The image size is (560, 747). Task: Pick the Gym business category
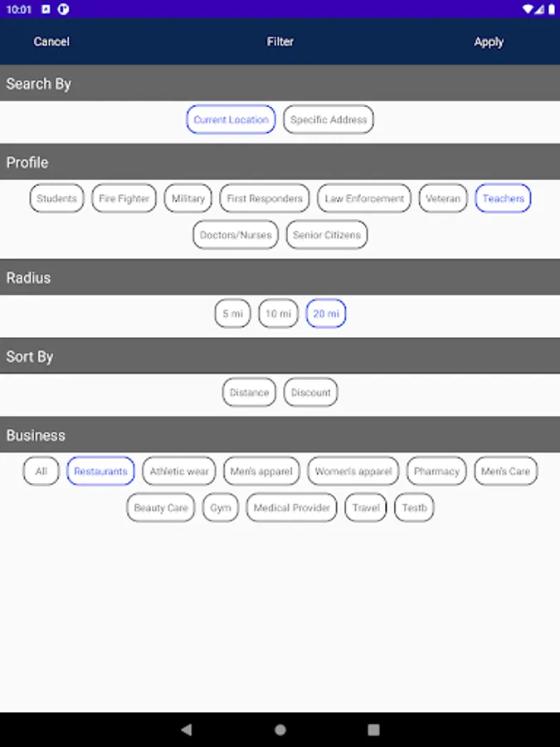tap(221, 507)
